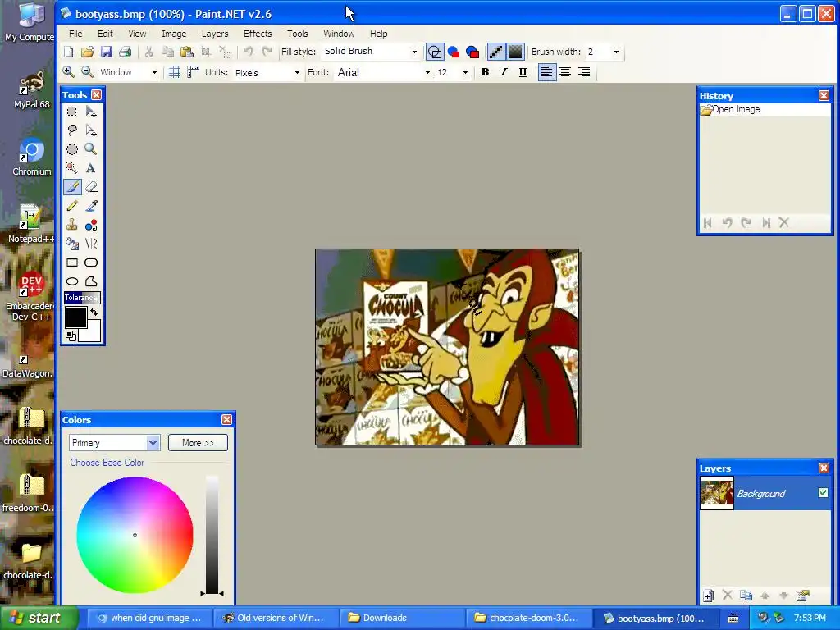Open the Edit menu
This screenshot has width=840, height=630.
click(105, 33)
